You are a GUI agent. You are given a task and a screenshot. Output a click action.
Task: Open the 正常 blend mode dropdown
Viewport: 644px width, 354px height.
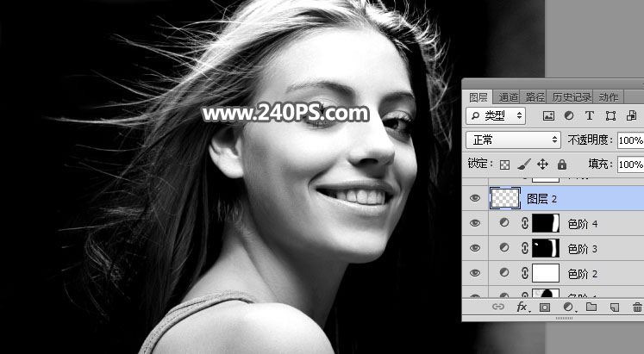tap(514, 140)
